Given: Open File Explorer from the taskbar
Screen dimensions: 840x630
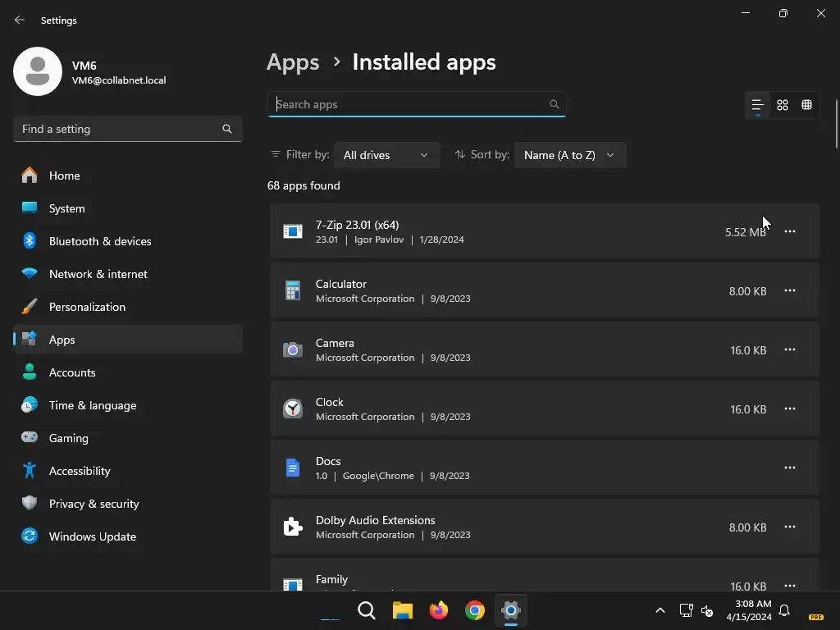Looking at the screenshot, I should point(402,610).
